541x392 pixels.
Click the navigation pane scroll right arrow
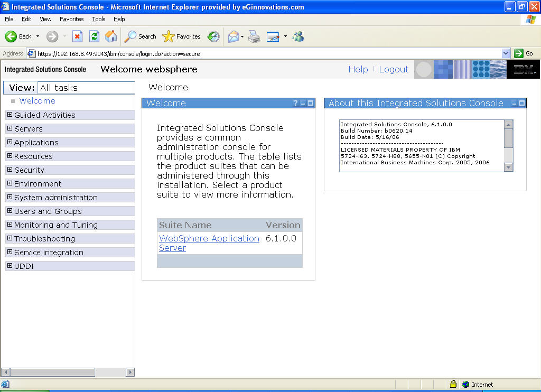130,372
